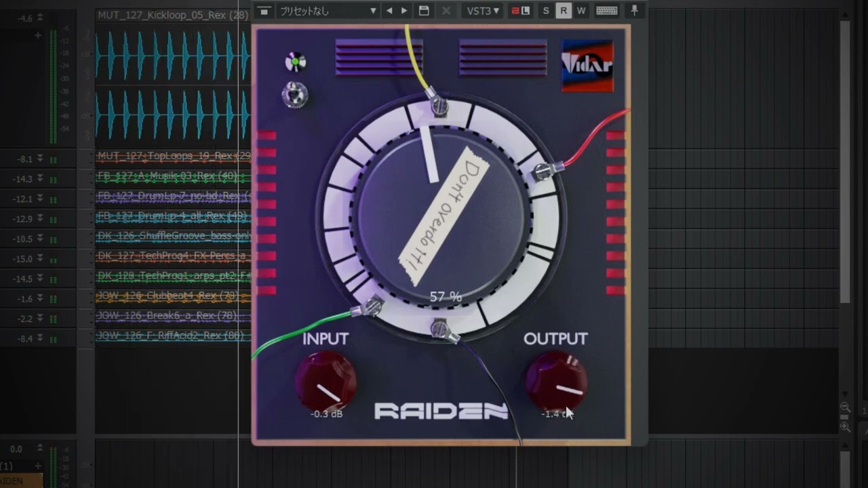
Task: Expand the track with volume -10.5
Action: pos(40,239)
